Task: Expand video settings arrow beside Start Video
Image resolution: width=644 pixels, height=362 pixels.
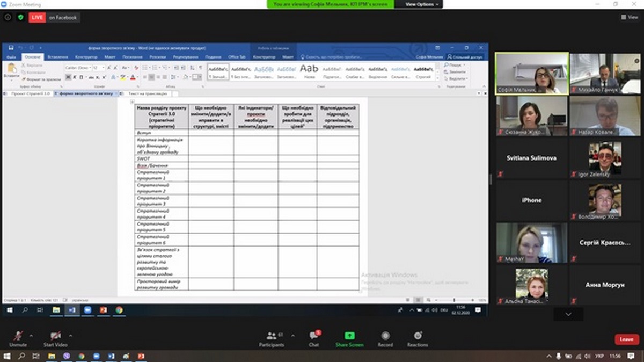Action: [71, 335]
